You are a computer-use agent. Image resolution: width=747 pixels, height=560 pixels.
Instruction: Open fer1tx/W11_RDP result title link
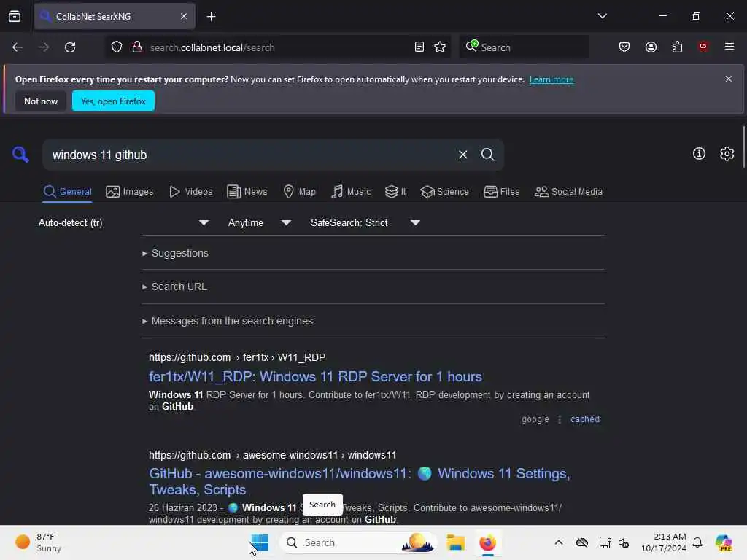315,377
